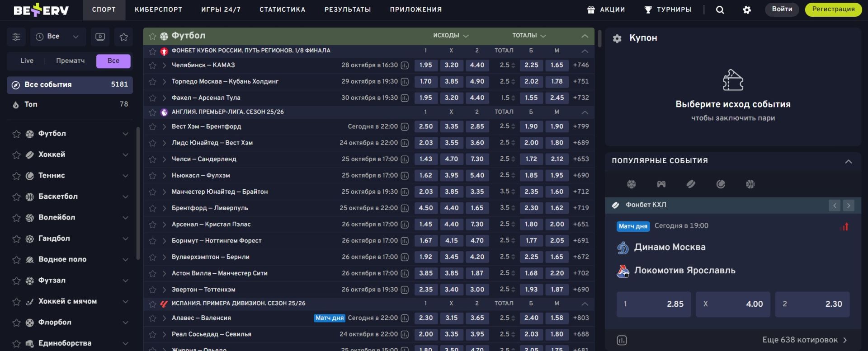Screen dimensions: 868x351
Task: Open the search magnifier icon
Action: (720, 10)
